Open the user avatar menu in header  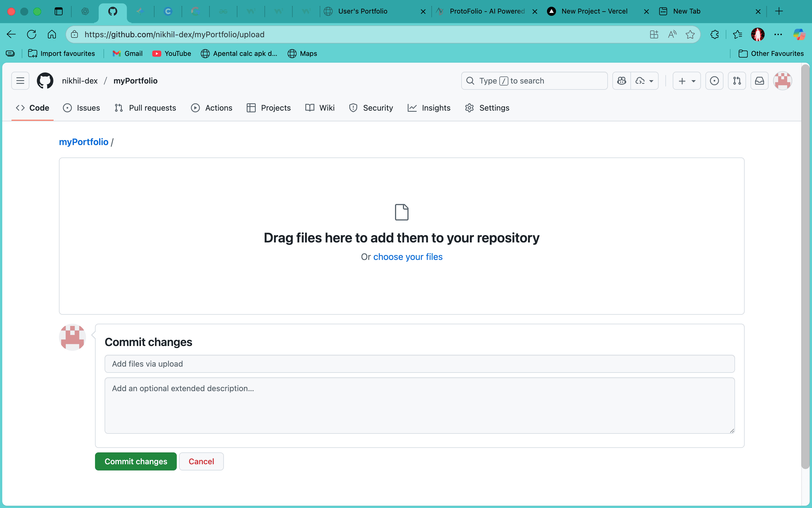point(782,81)
